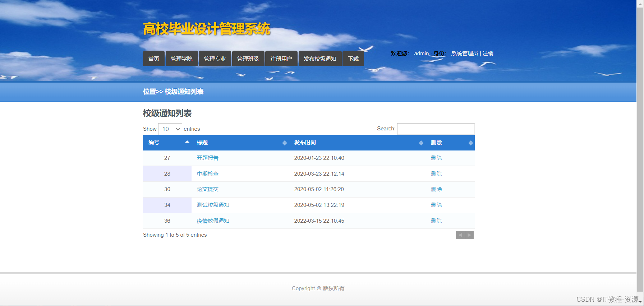Click row number 30 cell
This screenshot has width=644, height=306.
pyautogui.click(x=167, y=189)
